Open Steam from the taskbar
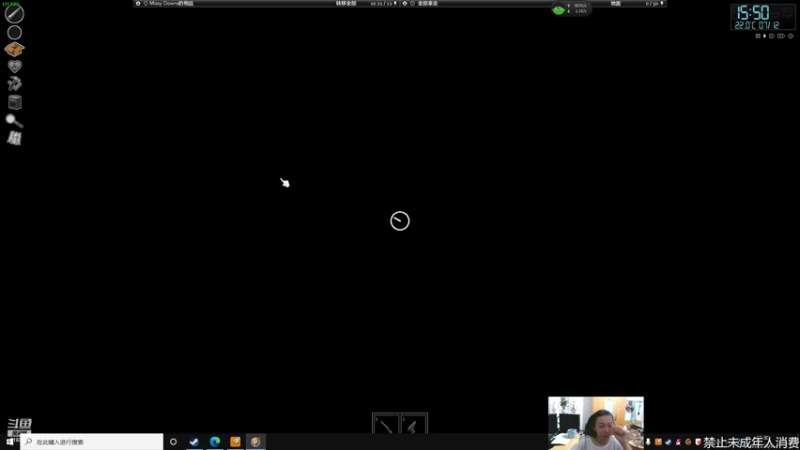 pyautogui.click(x=194, y=442)
